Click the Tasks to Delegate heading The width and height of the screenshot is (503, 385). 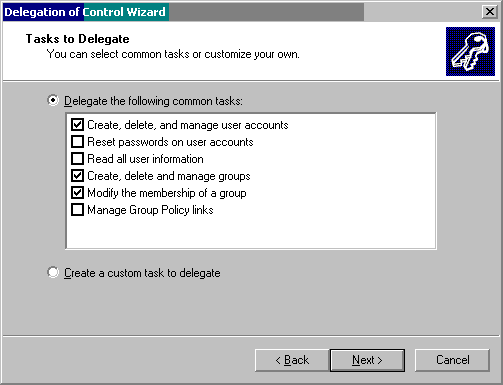pyautogui.click(x=78, y=39)
